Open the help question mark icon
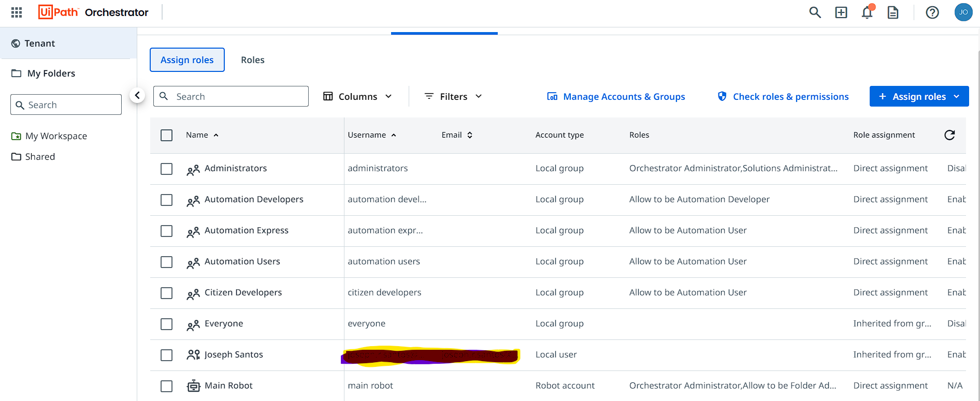 tap(932, 12)
